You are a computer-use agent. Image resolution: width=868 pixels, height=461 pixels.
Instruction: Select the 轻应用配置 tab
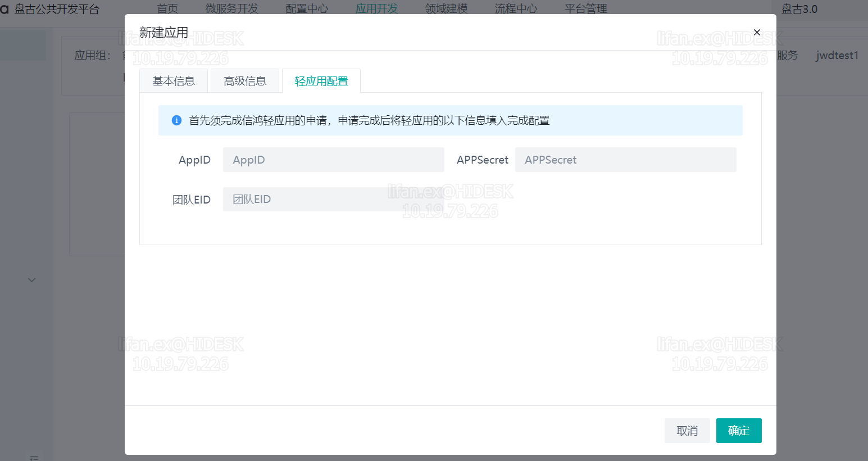[x=321, y=81]
